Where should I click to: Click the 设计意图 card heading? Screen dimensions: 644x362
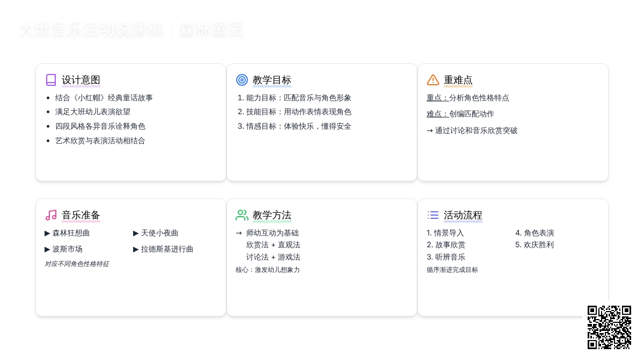point(81,80)
